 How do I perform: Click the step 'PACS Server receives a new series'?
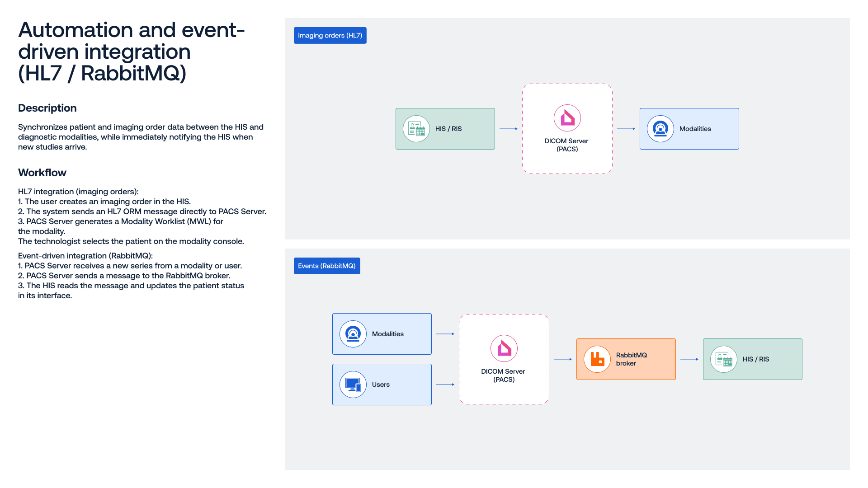130,266
